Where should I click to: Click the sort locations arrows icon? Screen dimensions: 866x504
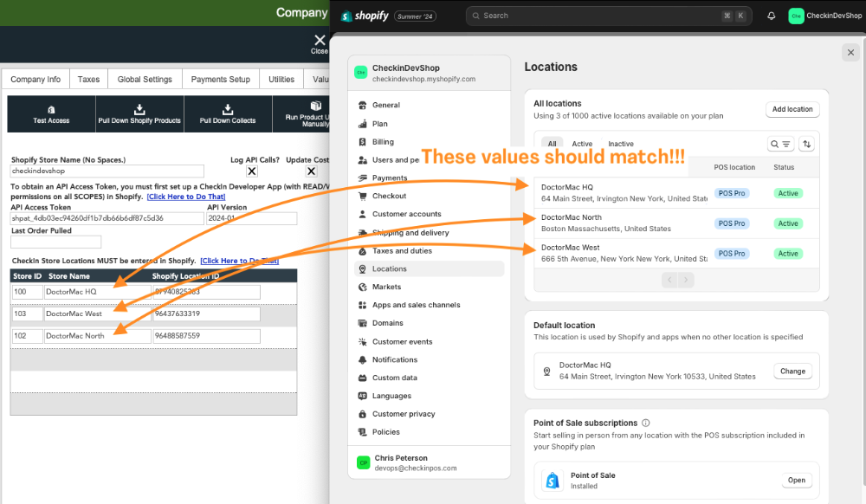[807, 145]
